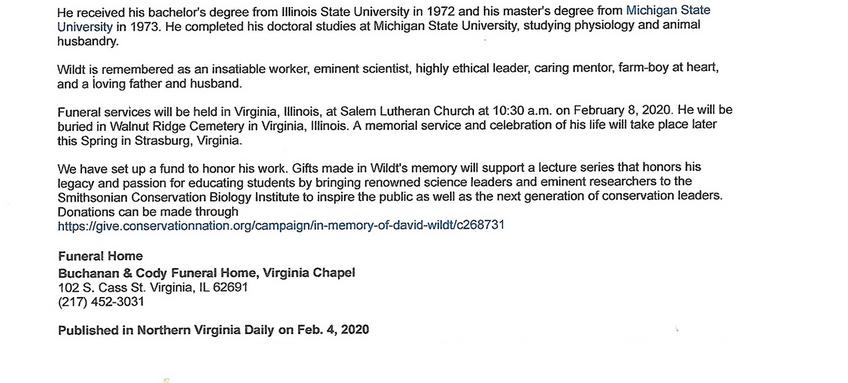Click the 102 S. Cass St. address line
Screen dimensions: 848x383
click(x=153, y=287)
